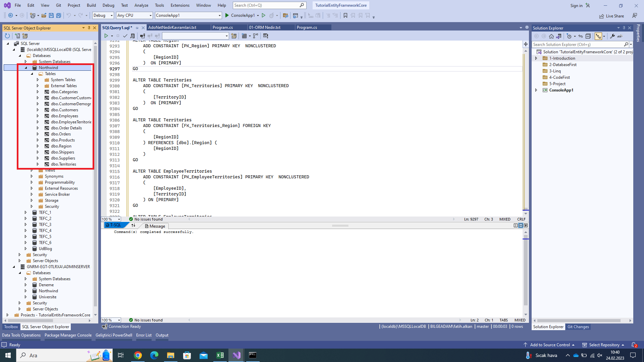The width and height of the screenshot is (644, 362).
Task: Open Properties wrench icon in Solution Explorer
Action: tap(612, 36)
